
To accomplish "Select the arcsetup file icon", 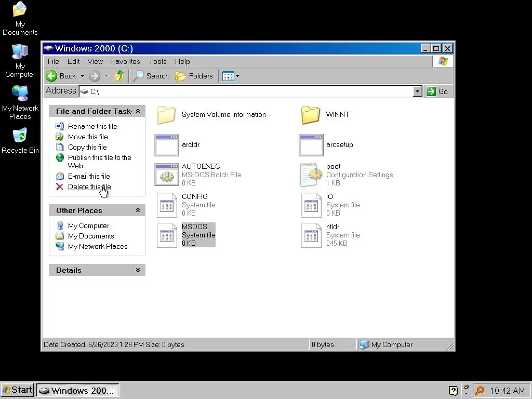I will (311, 145).
